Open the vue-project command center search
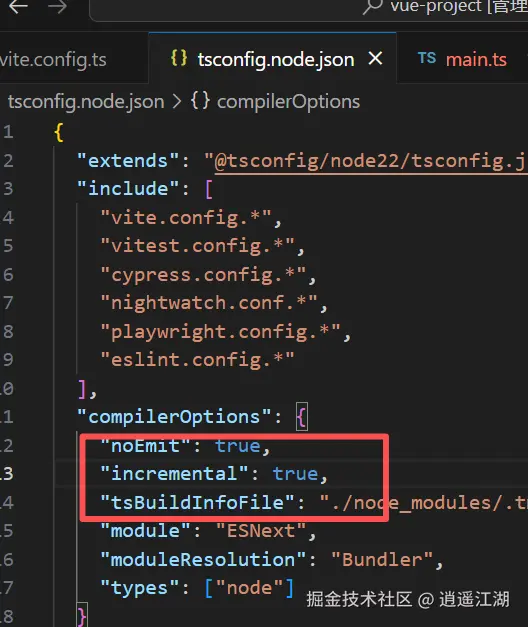 (308, 9)
